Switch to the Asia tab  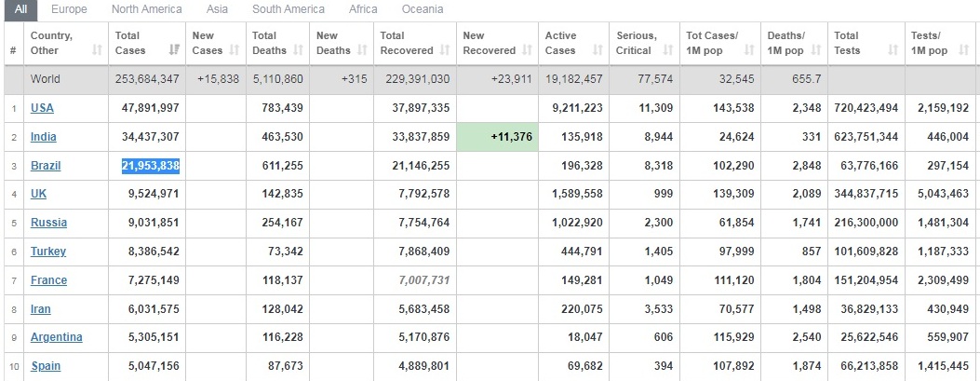coord(217,9)
